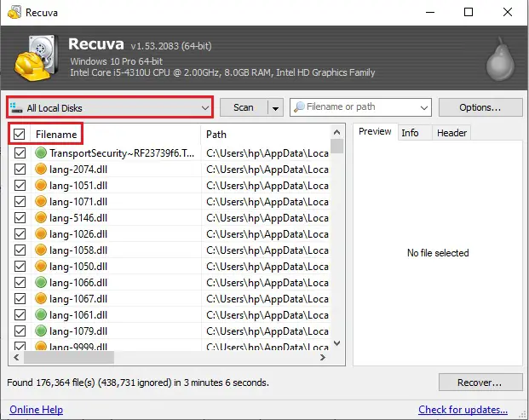Start a scan with the Scan button
Image resolution: width=529 pixels, height=420 pixels.
pyautogui.click(x=244, y=107)
